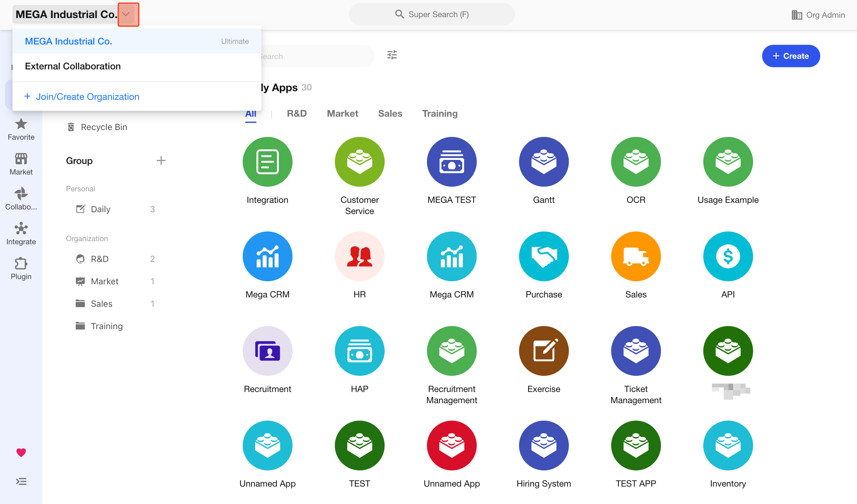This screenshot has height=504, width=857.
Task: Switch to the Training tab
Action: coord(440,114)
